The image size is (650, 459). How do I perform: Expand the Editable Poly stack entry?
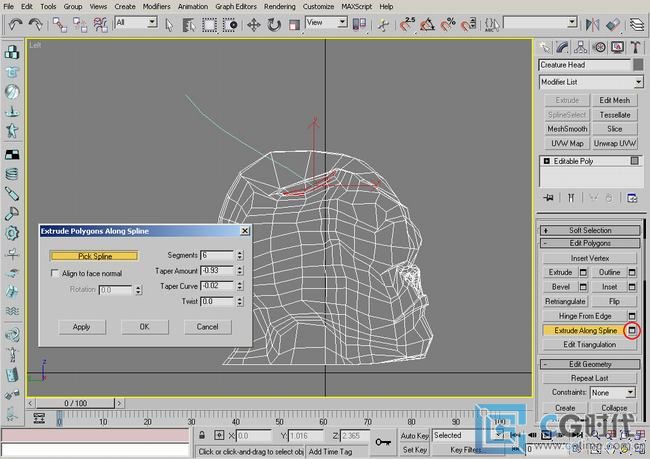click(546, 161)
